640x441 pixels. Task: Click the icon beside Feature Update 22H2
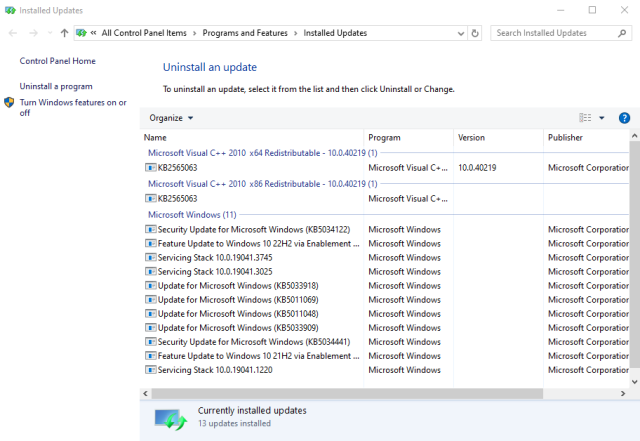pos(151,244)
